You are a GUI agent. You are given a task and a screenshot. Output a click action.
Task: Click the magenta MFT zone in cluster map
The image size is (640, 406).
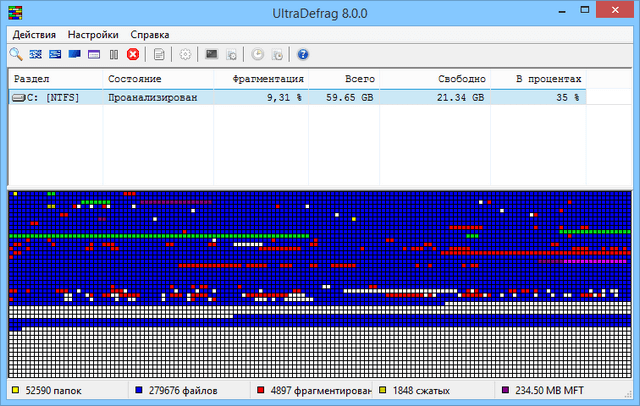point(595,261)
